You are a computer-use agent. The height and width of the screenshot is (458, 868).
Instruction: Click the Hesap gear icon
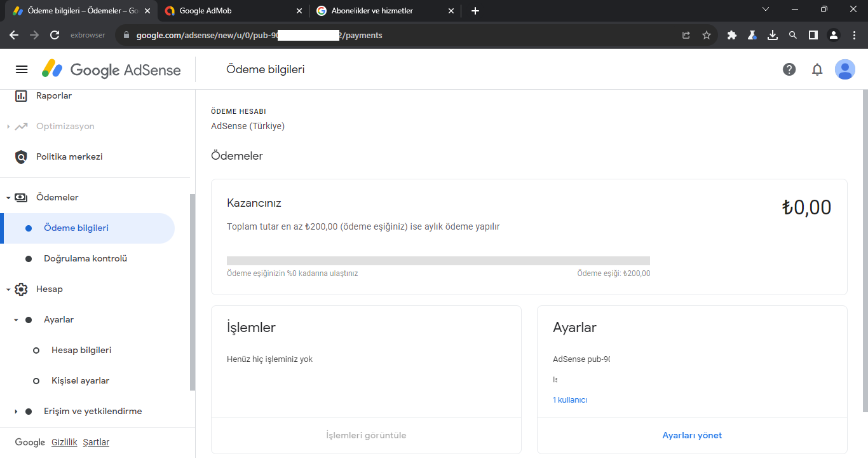tap(21, 289)
